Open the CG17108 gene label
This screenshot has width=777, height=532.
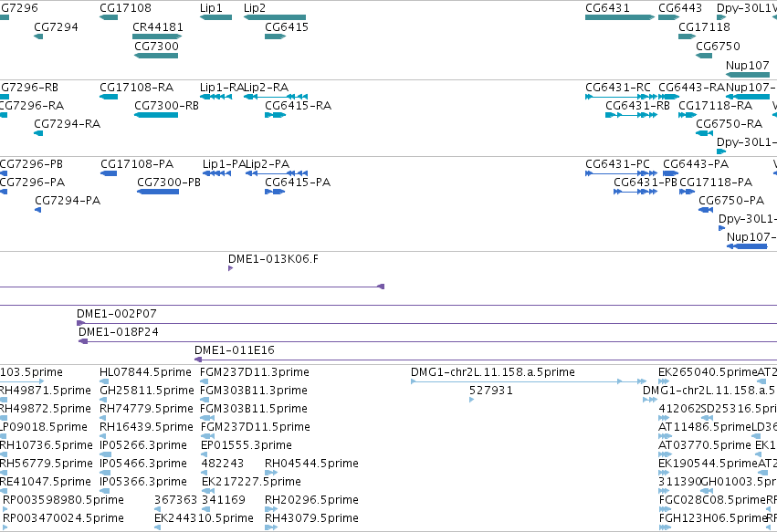125,8
